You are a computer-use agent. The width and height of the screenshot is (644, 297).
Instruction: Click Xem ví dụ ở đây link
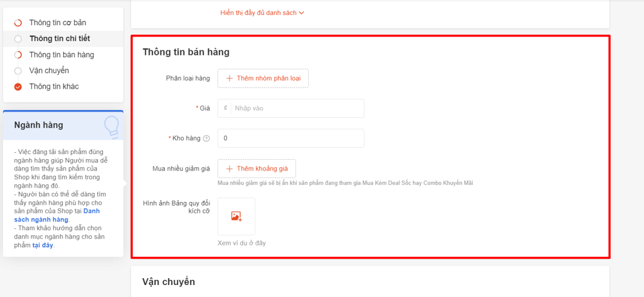tap(241, 243)
